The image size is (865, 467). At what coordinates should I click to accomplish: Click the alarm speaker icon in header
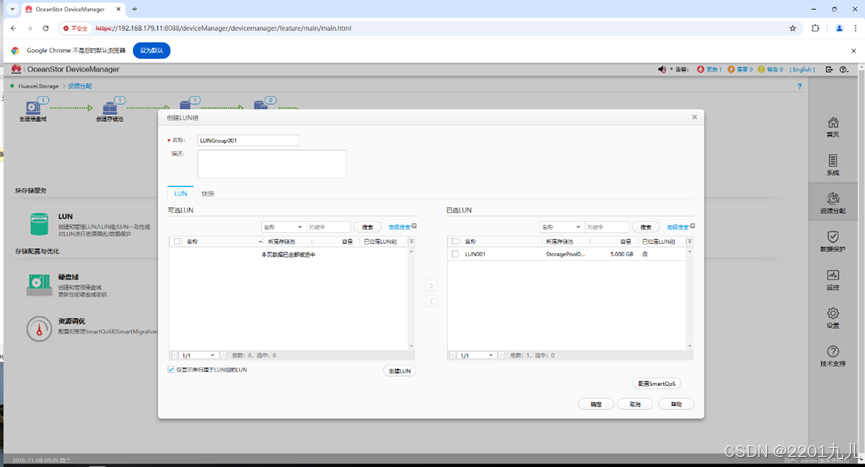(662, 69)
